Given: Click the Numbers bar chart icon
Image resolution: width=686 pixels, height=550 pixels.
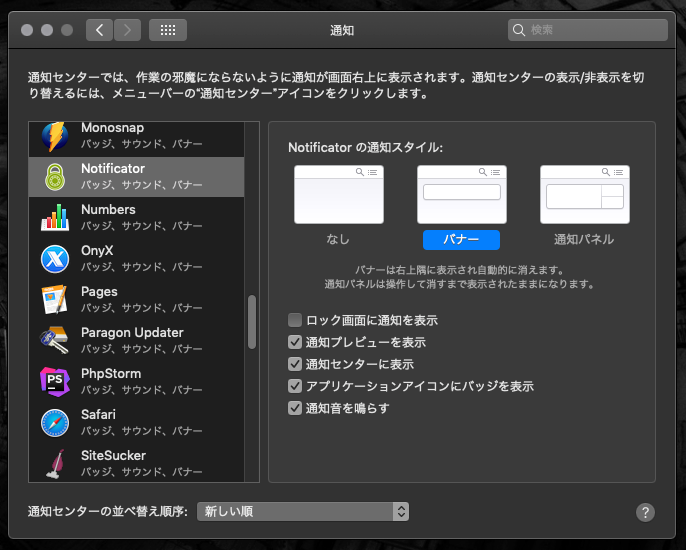Looking at the screenshot, I should pos(55,217).
